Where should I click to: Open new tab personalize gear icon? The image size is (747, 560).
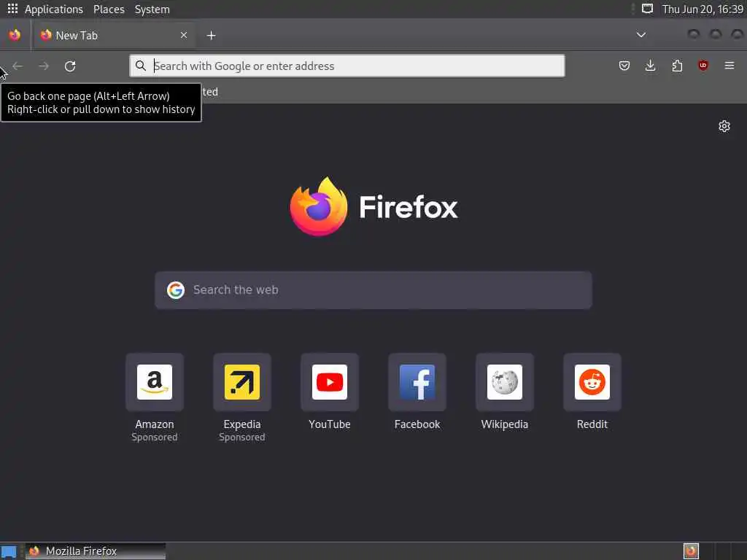click(x=724, y=126)
